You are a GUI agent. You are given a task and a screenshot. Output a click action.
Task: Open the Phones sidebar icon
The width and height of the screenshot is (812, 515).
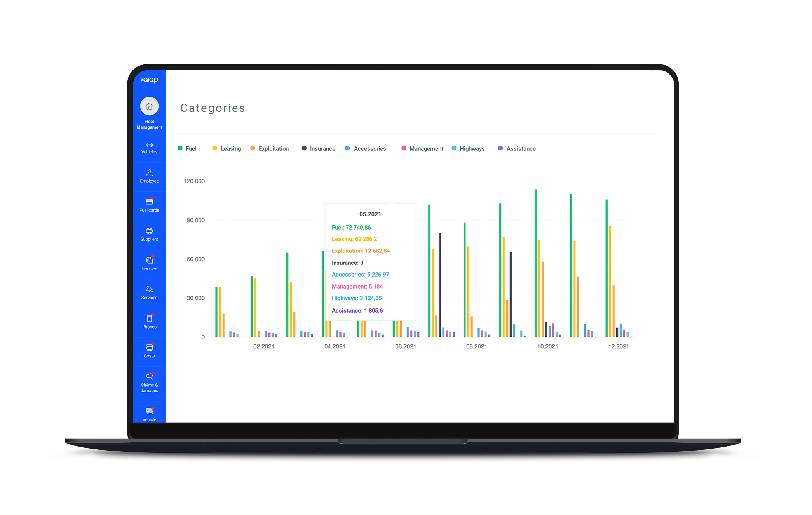149,318
